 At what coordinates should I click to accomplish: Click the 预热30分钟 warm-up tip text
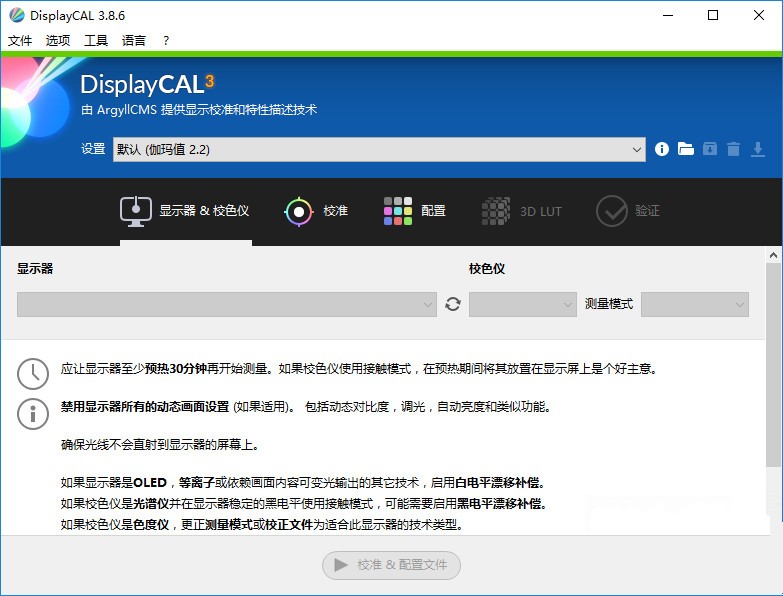(x=176, y=369)
